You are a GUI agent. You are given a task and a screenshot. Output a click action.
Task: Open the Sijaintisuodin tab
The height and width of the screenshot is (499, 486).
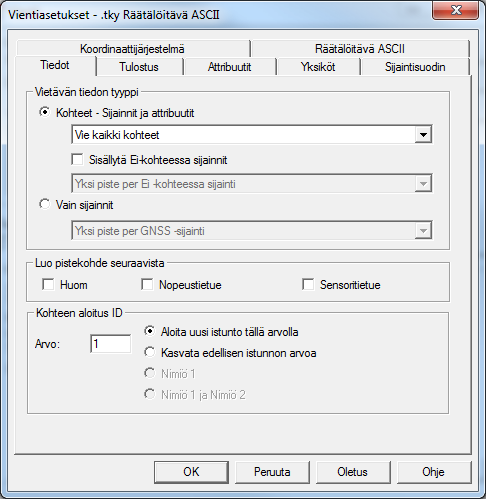[415, 67]
